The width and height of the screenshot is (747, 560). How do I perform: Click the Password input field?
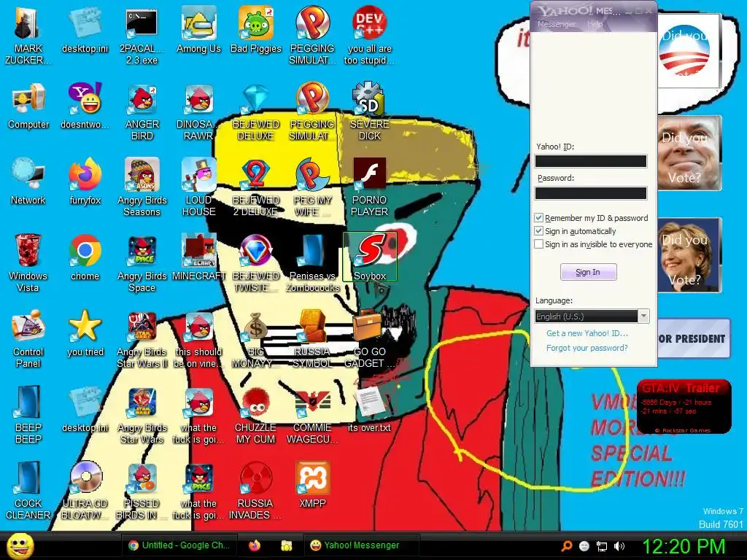click(591, 192)
